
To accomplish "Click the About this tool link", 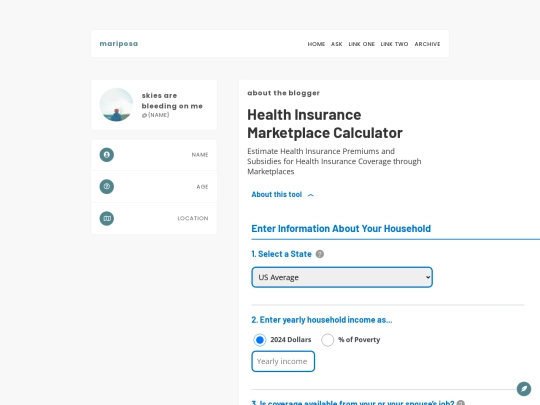I will [x=277, y=195].
